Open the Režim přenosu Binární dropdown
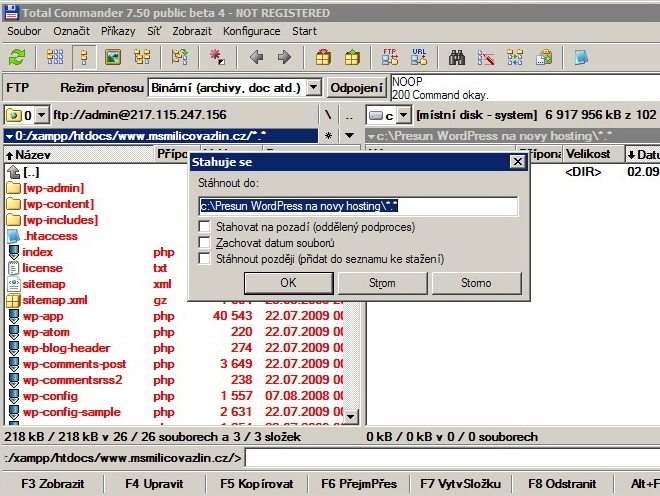660x496 pixels. click(313, 88)
